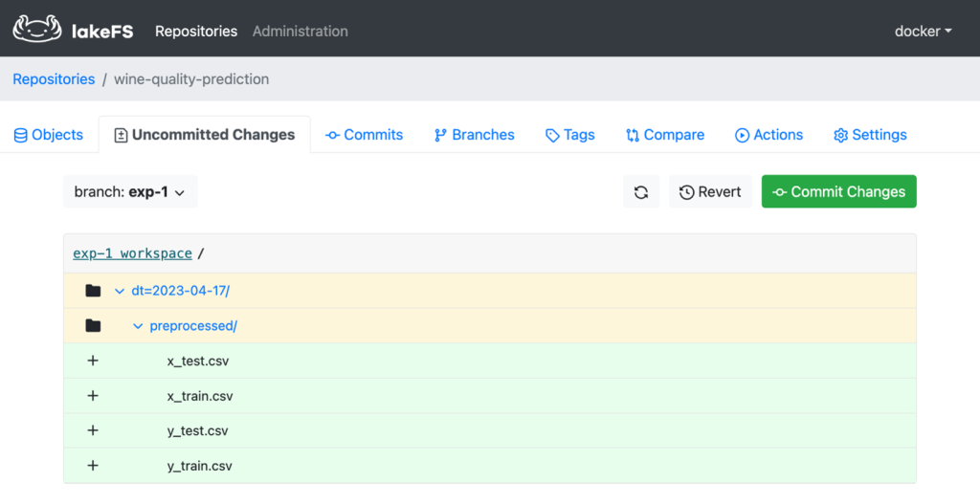Collapse the dt=2023-04-17/ chevron
Screen dimensions: 980x504
tap(120, 291)
